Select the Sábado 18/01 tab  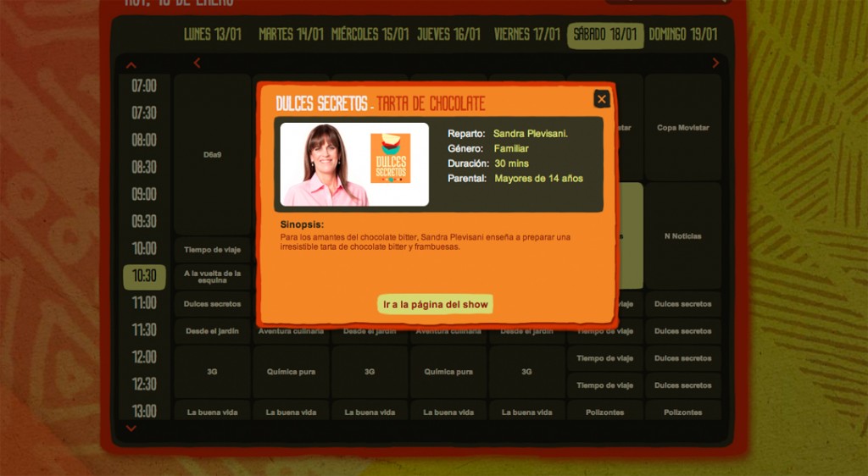pos(605,36)
